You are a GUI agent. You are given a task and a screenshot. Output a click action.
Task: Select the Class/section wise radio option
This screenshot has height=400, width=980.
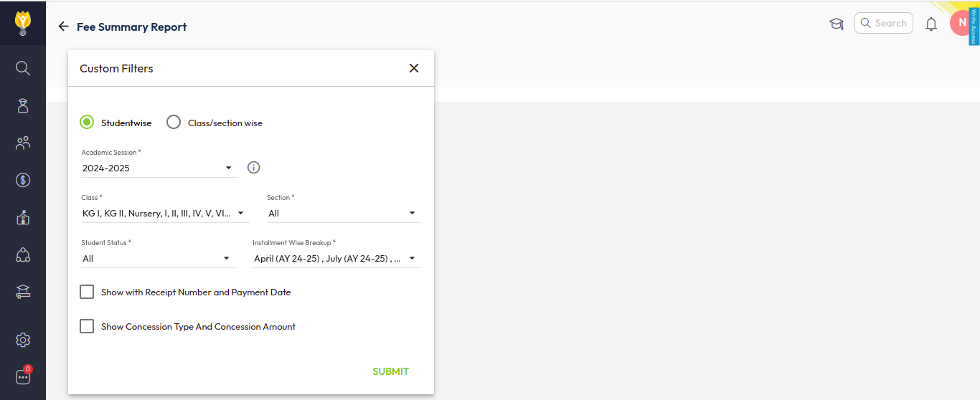pos(174,123)
